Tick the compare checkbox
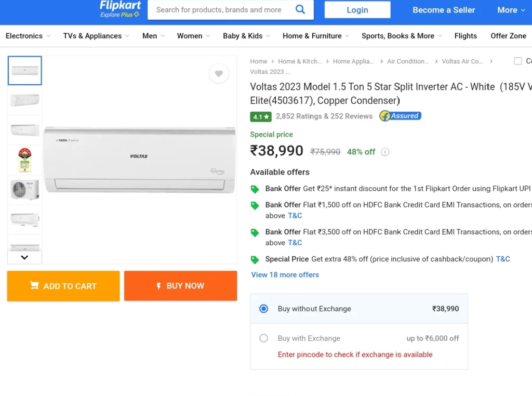 click(x=518, y=61)
